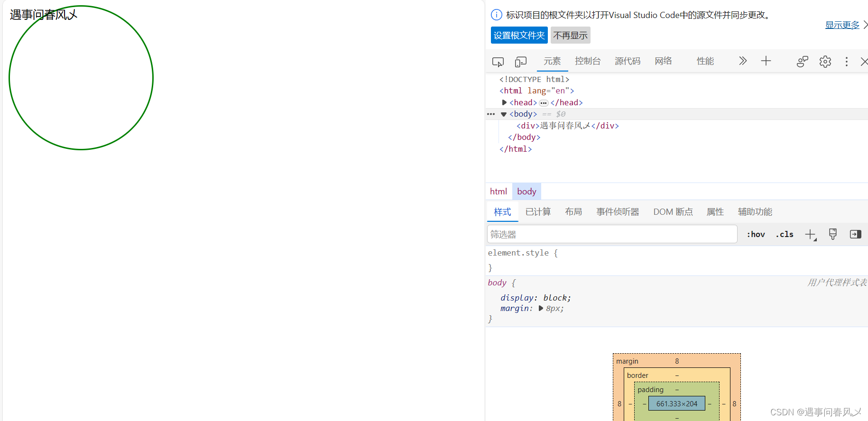This screenshot has width=868, height=421.
Task: Open the 事件侦听器 pane tab
Action: click(x=618, y=212)
